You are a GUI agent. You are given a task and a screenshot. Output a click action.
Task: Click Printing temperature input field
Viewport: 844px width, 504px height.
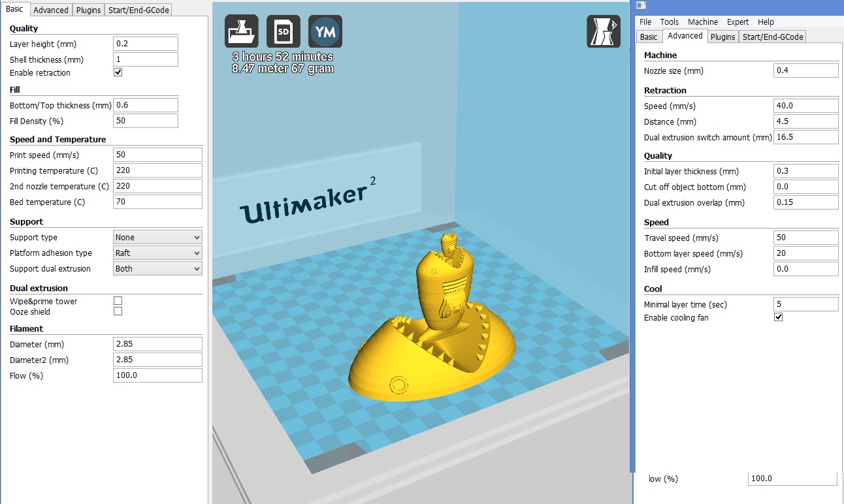click(x=157, y=170)
